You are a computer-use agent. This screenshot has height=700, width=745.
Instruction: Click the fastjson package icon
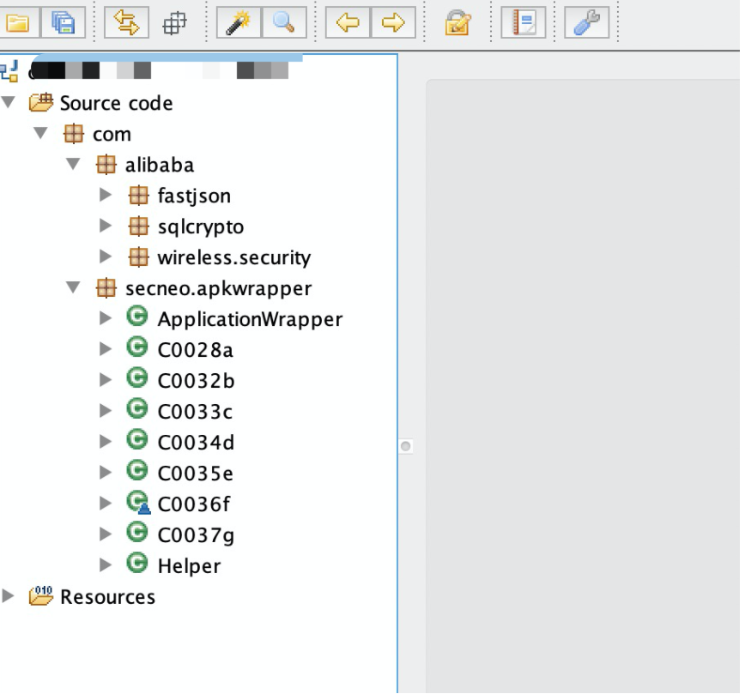pyautogui.click(x=139, y=196)
